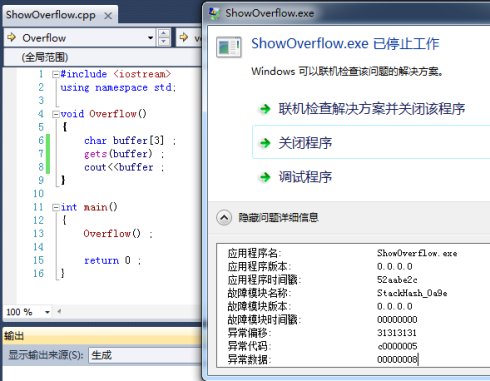Viewport: 490px width, 381px height.
Task: Close the ShowOverflow.cpp tab
Action: tap(108, 16)
